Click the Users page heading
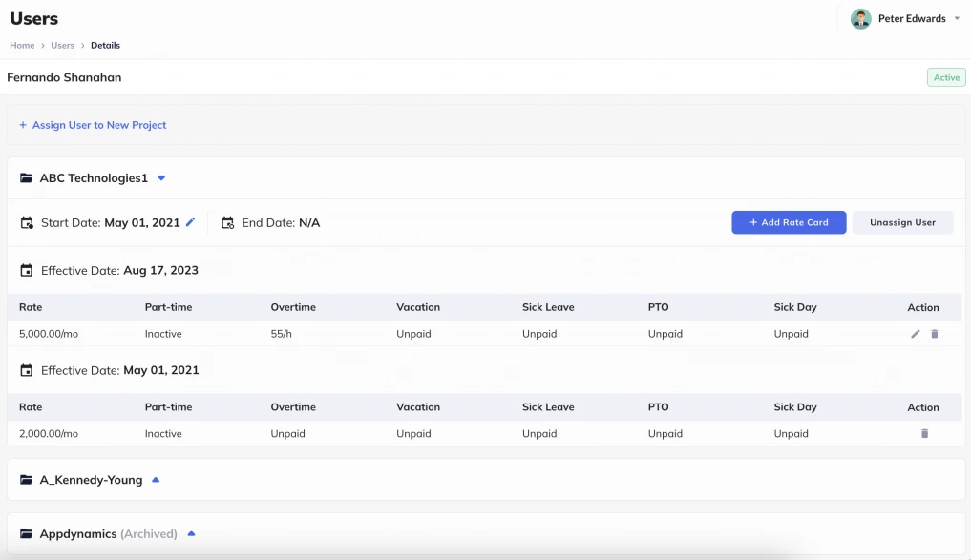Viewport: 971px width, 560px height. point(34,18)
